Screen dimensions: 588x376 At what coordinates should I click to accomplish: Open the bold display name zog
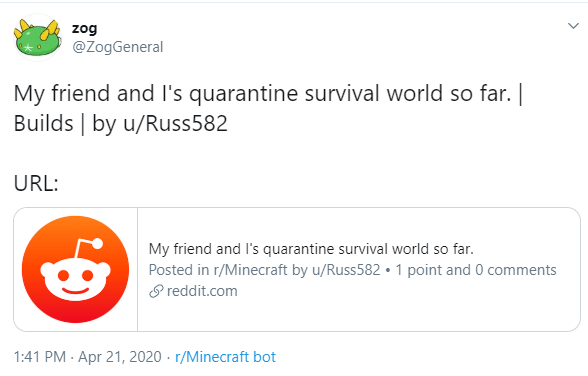85,28
